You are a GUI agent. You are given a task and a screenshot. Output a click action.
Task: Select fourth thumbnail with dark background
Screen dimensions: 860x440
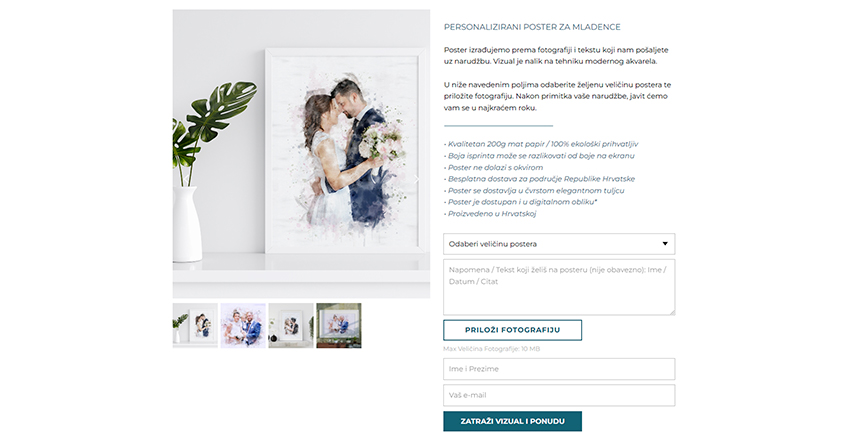[339, 325]
